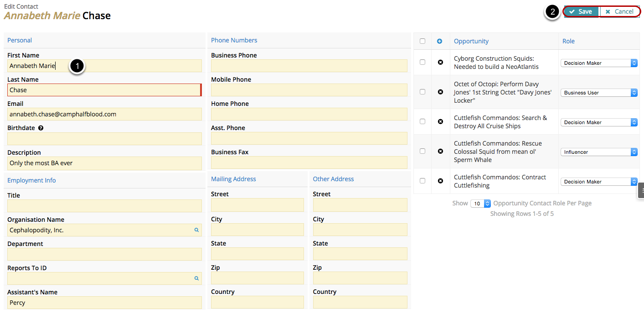Image resolution: width=644 pixels, height=314 pixels.
Task: Check the Cyborg Construction Squids row checkbox
Action: pos(422,62)
